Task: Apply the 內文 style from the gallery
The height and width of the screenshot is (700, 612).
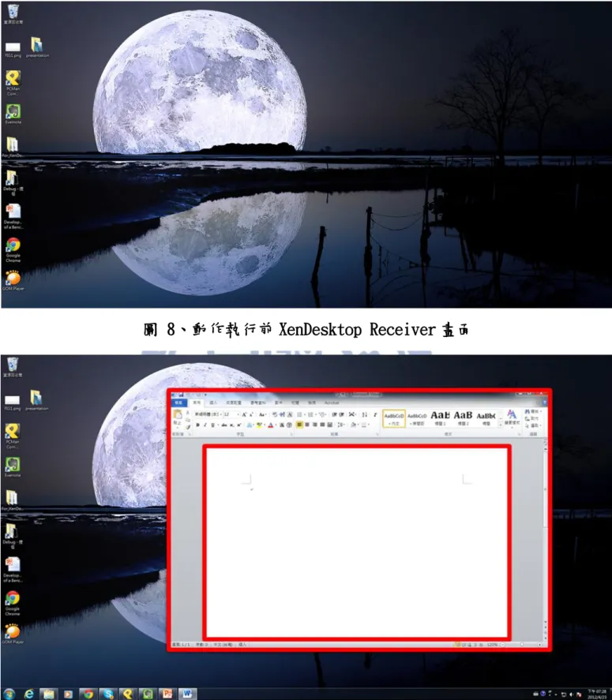Action: point(394,418)
